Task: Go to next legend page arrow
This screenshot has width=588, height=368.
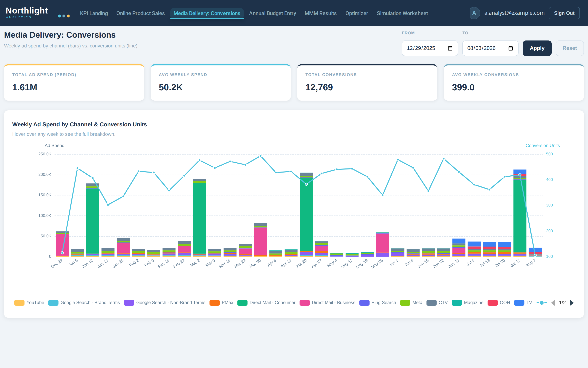Action: point(572,303)
